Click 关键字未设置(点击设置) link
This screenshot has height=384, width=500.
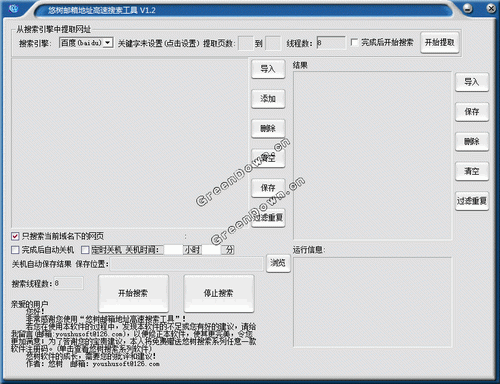pos(158,43)
